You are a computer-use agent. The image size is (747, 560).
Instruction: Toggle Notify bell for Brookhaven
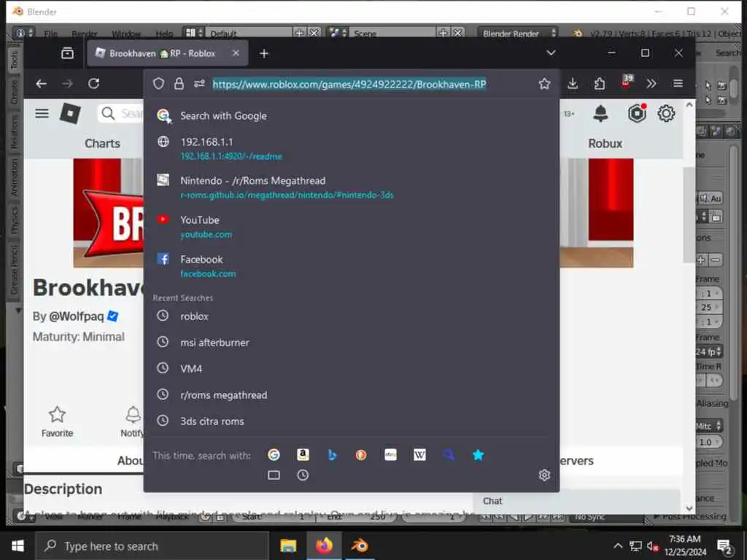coord(133,421)
